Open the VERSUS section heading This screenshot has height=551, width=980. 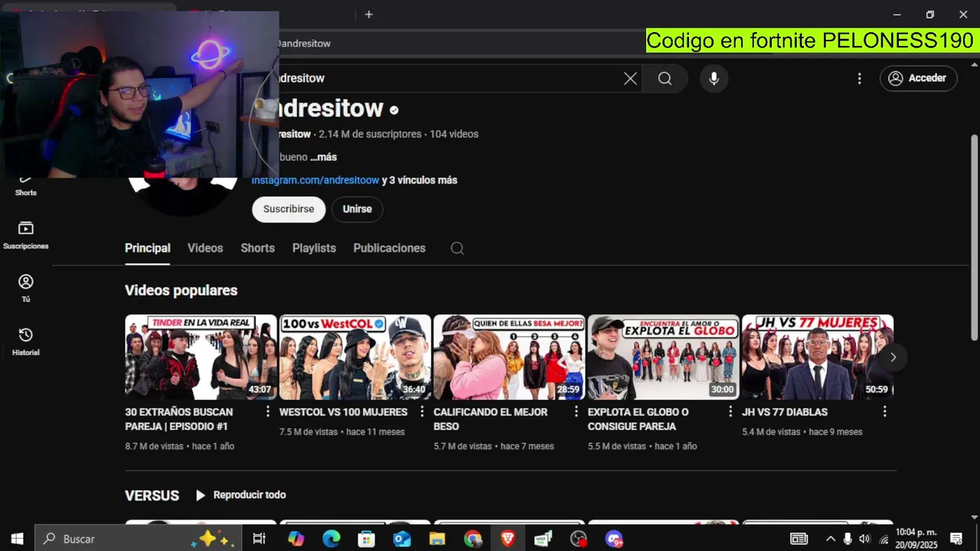152,496
